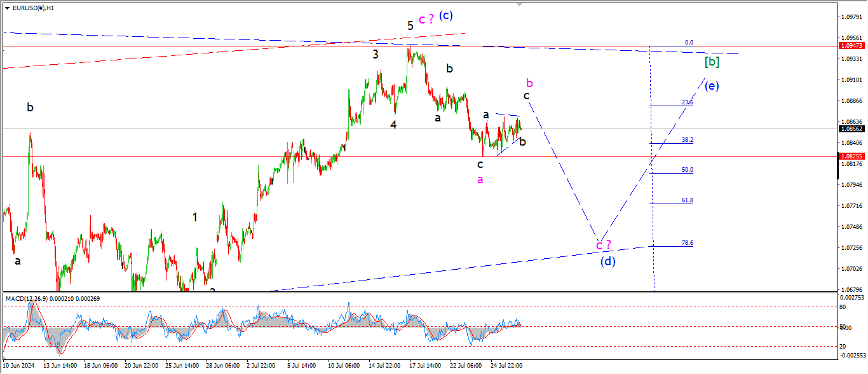Click the Fibonacci 78.6 level label

pyautogui.click(x=687, y=243)
